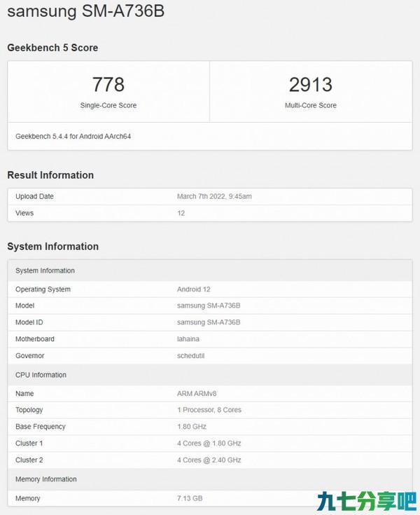Select the multi-core score 2913

coord(311,84)
